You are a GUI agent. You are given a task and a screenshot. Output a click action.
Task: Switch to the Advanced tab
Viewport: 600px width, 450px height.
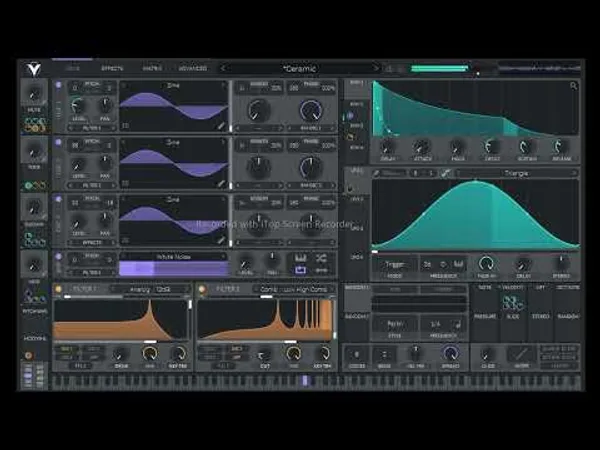point(193,68)
